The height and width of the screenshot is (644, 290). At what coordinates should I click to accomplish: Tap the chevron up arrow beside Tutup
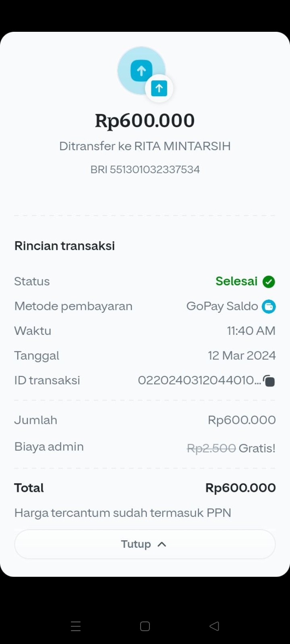point(162,544)
